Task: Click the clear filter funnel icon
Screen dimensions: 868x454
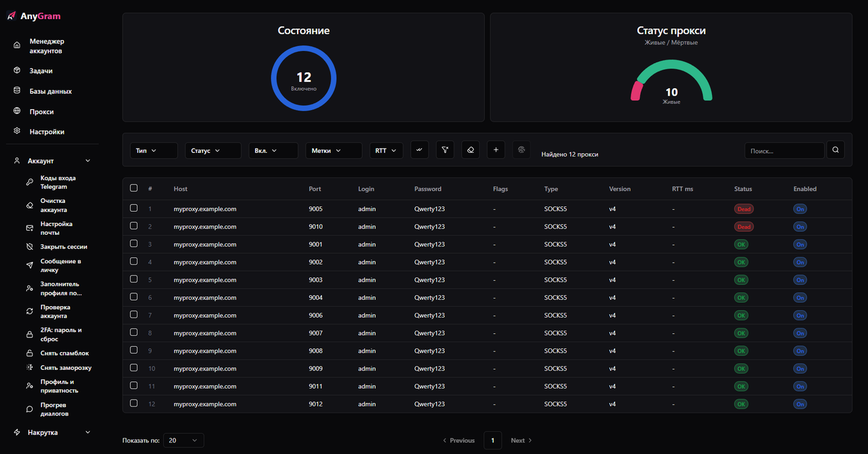Action: 445,150
